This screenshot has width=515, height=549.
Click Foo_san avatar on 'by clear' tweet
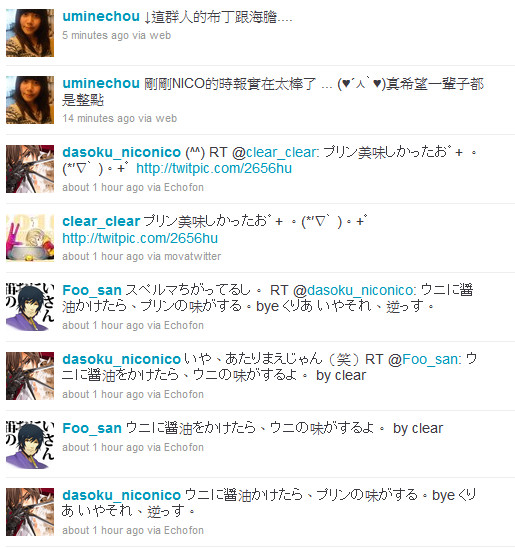[x=30, y=445]
